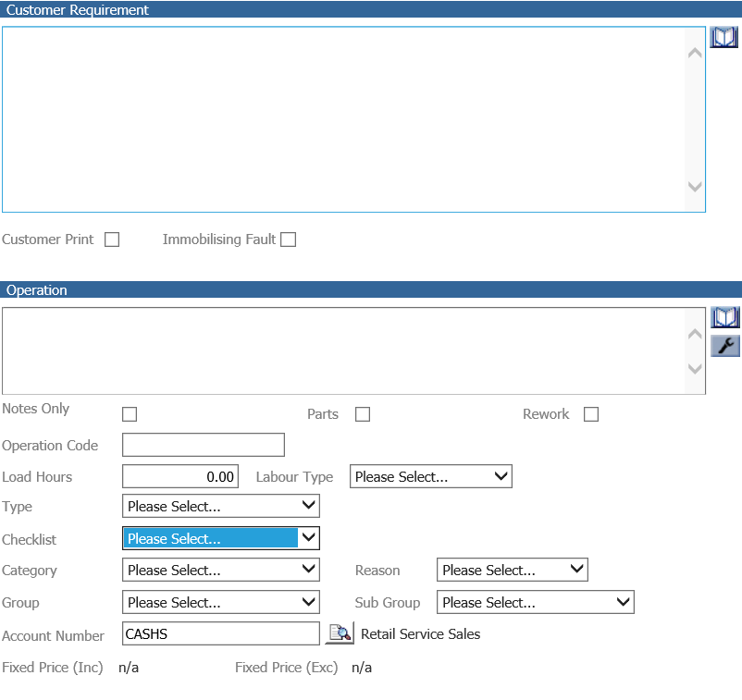Open the Customer Requirement book lookup icon
Image resolution: width=742 pixels, height=700 pixels.
(723, 37)
